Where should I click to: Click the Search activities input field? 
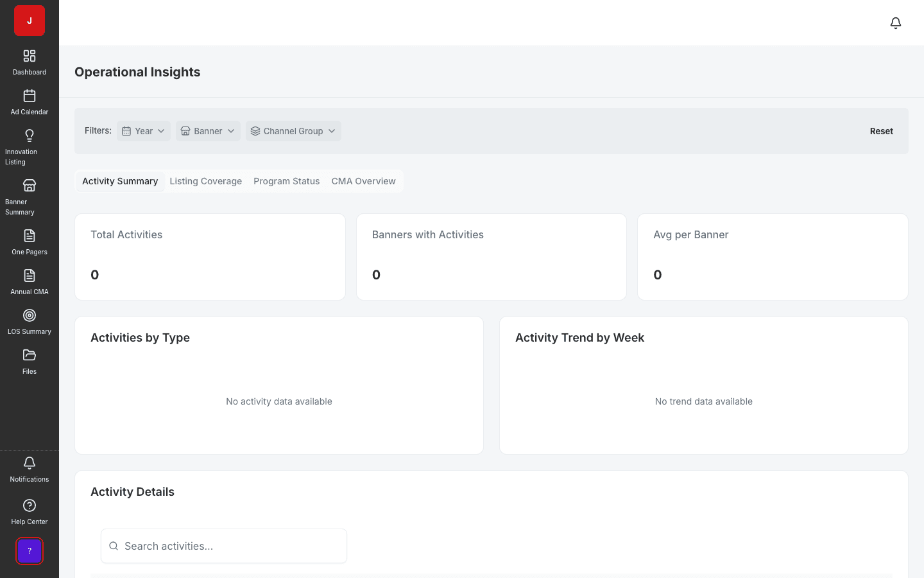point(224,546)
